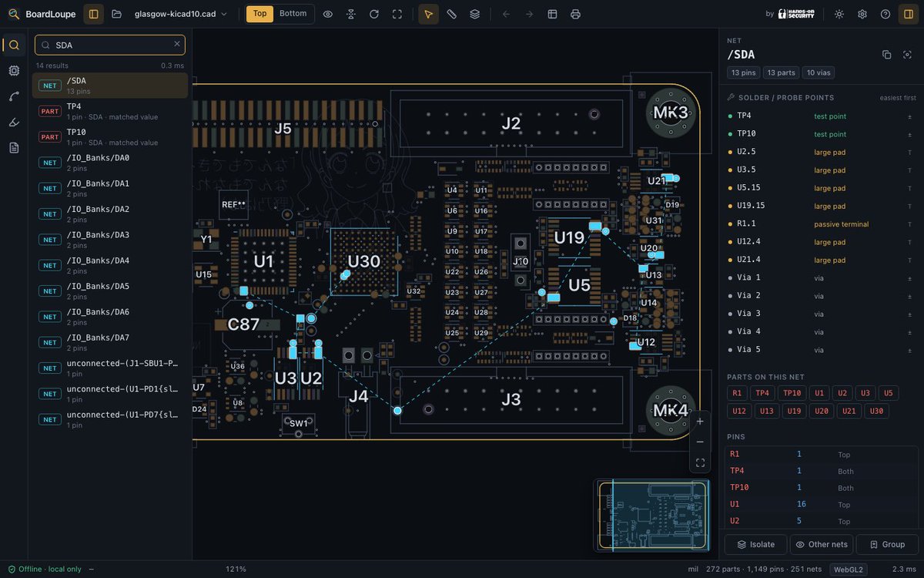Select the /IO_Banks/DA3 net result

[110, 240]
